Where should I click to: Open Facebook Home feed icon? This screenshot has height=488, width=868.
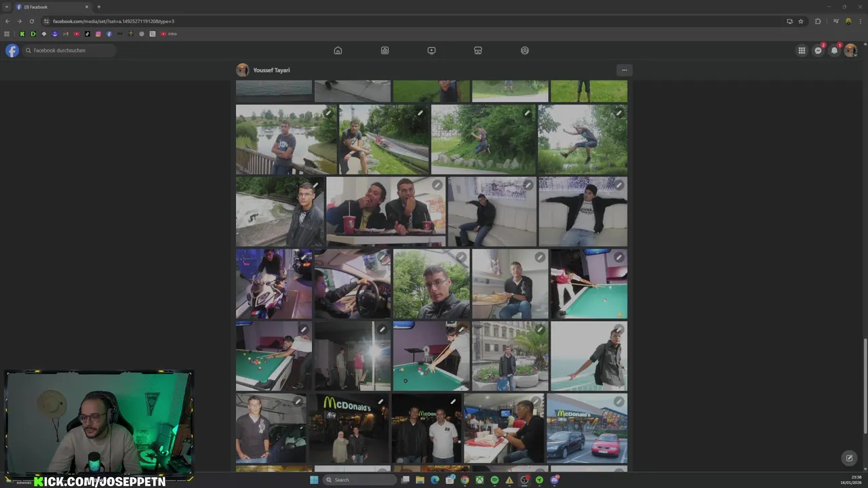tap(338, 50)
